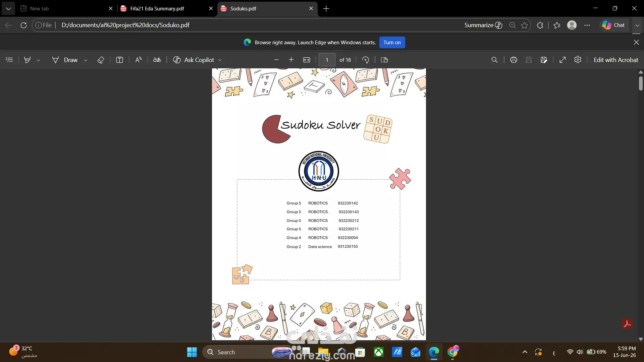Refresh the current page
Image resolution: width=644 pixels, height=362 pixels.
[x=23, y=25]
